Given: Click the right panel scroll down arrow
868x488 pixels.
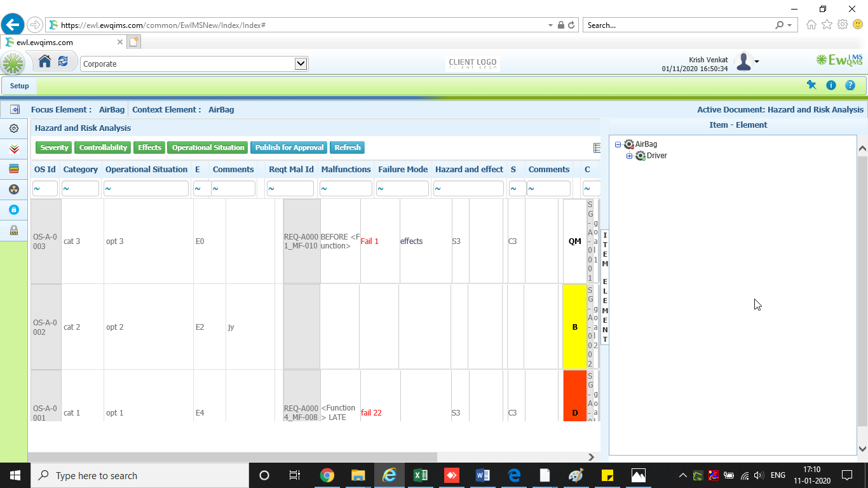Looking at the screenshot, I should pyautogui.click(x=862, y=449).
